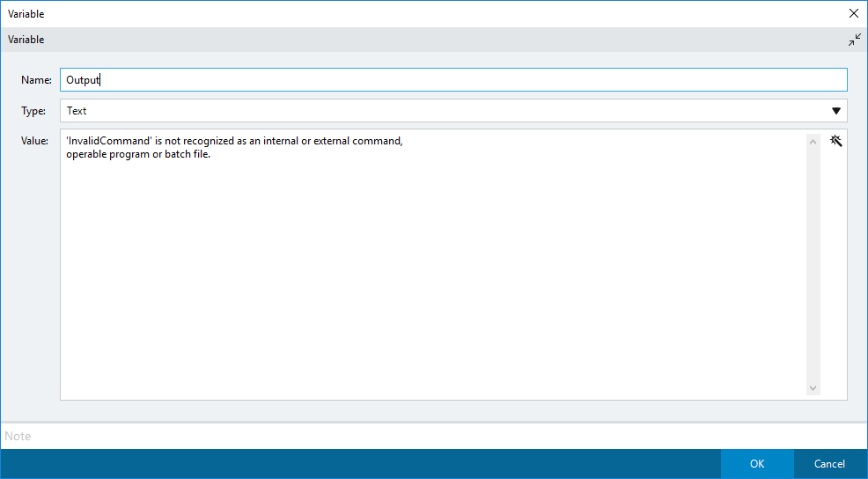Screen dimensions: 868x479
Task: Confirm with the OK button
Action: pyautogui.click(x=756, y=464)
